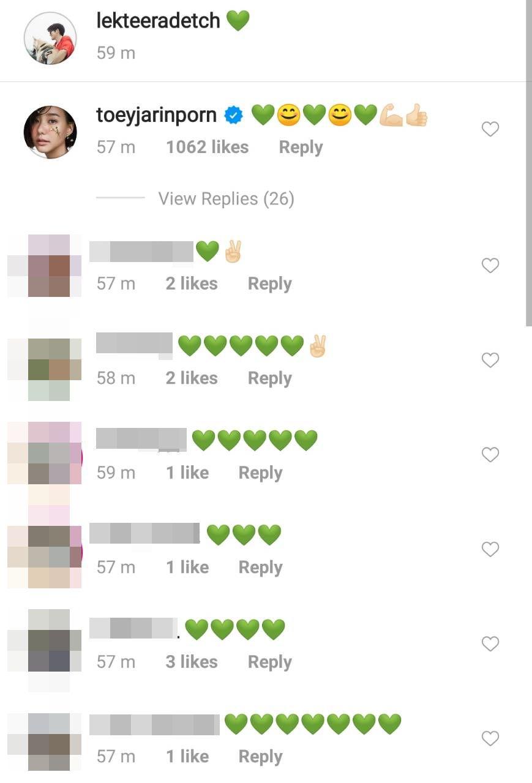Like the comment with three green hearts
The image size is (532, 783).
click(x=490, y=550)
